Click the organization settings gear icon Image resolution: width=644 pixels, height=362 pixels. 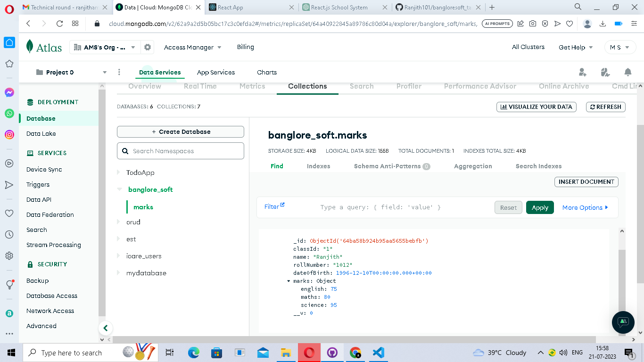[147, 47]
